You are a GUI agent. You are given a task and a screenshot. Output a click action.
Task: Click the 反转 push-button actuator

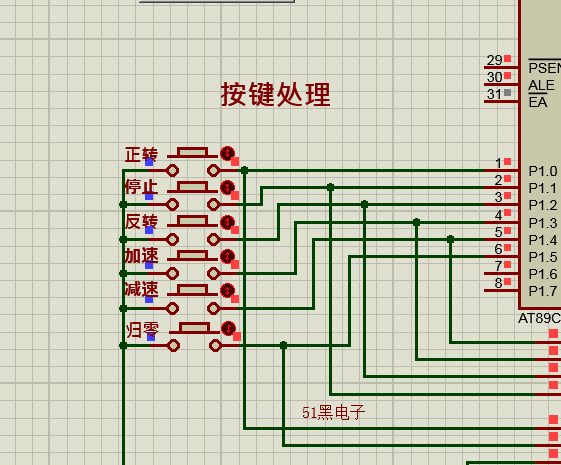[192, 221]
